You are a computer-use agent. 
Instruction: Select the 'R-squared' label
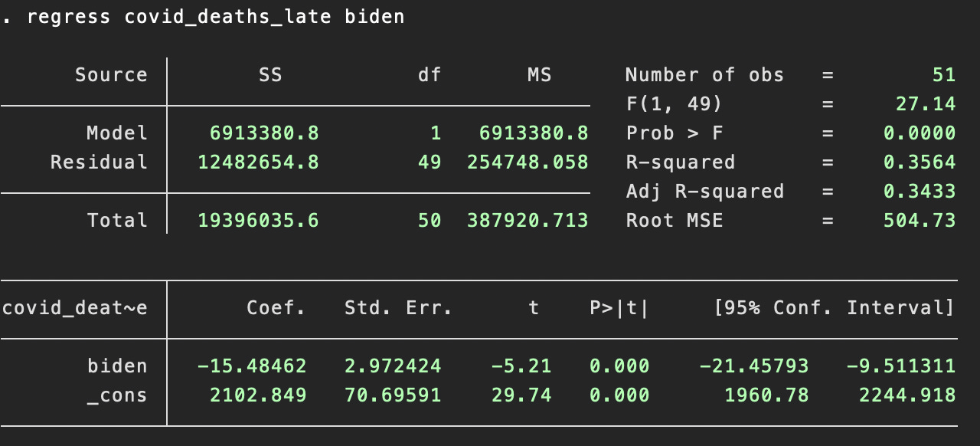click(681, 162)
